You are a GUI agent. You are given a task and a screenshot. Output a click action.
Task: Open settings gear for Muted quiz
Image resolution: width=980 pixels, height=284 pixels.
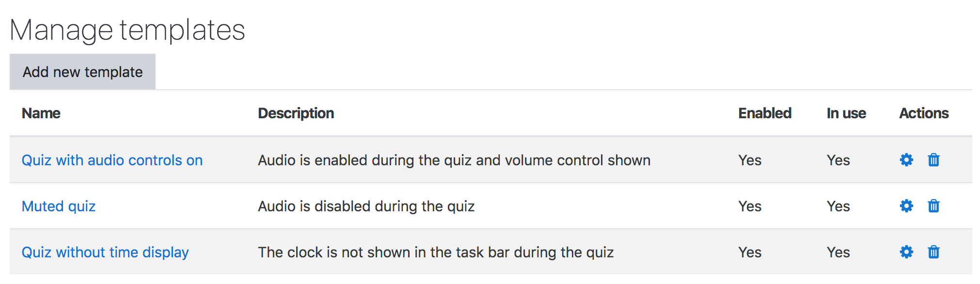906,206
